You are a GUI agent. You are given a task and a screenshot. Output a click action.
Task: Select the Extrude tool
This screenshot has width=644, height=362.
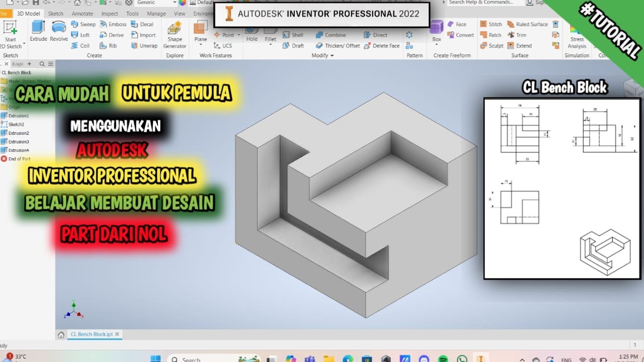[x=38, y=31]
